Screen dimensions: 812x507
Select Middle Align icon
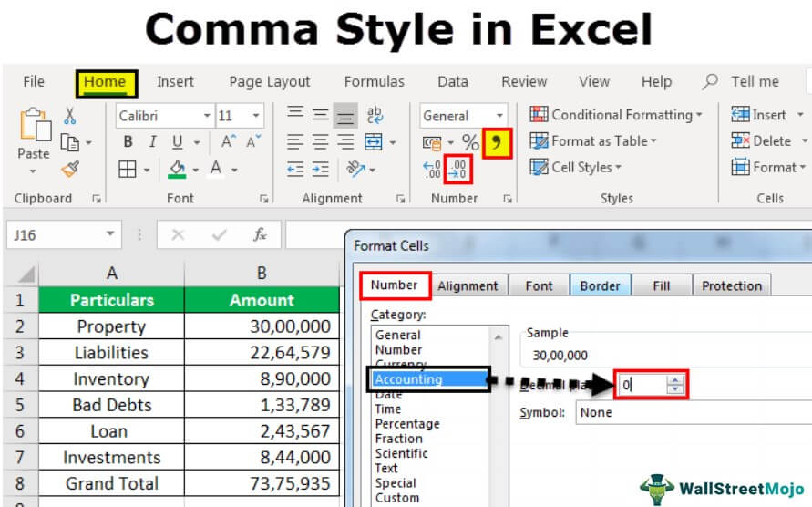click(320, 115)
